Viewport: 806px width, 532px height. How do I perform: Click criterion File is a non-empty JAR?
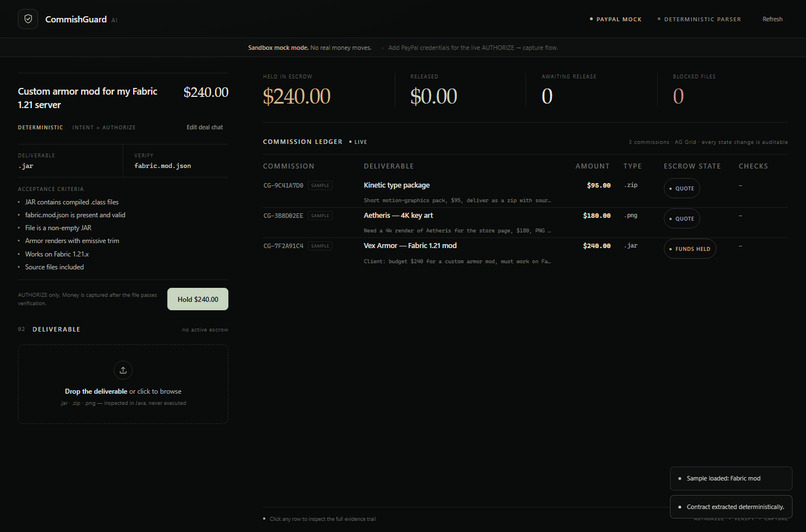pos(58,228)
